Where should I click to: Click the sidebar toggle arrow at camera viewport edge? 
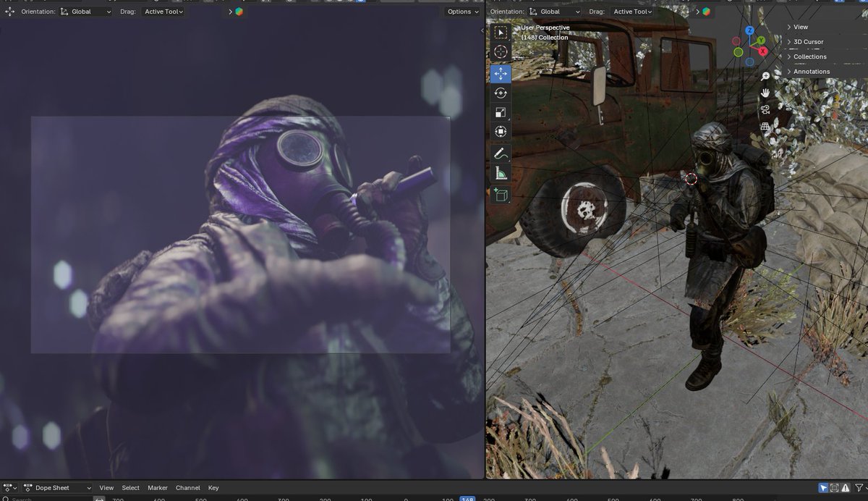coord(482,30)
